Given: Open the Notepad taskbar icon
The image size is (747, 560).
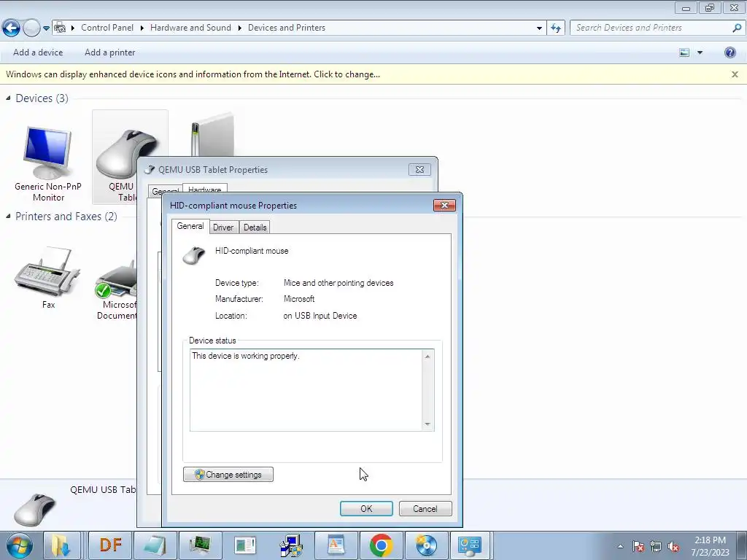Looking at the screenshot, I should coord(155,545).
